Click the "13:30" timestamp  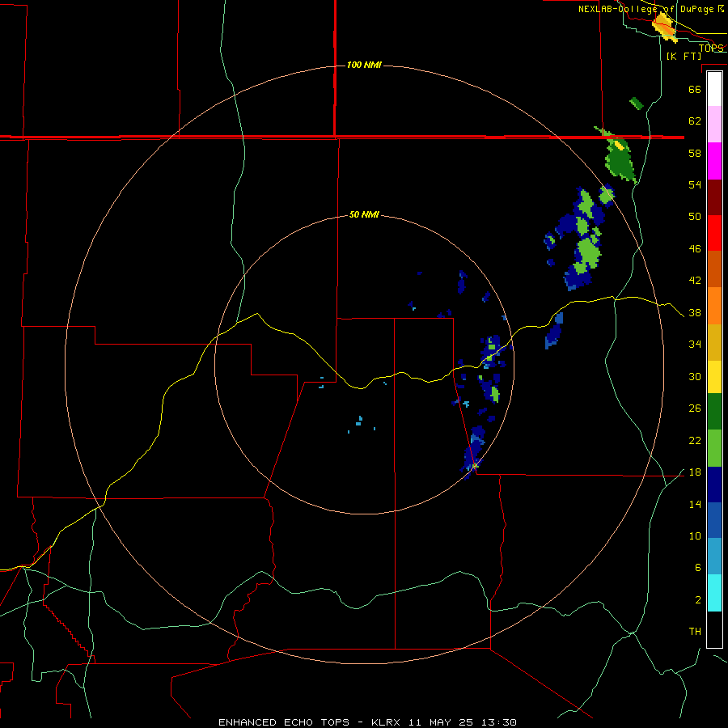click(500, 722)
